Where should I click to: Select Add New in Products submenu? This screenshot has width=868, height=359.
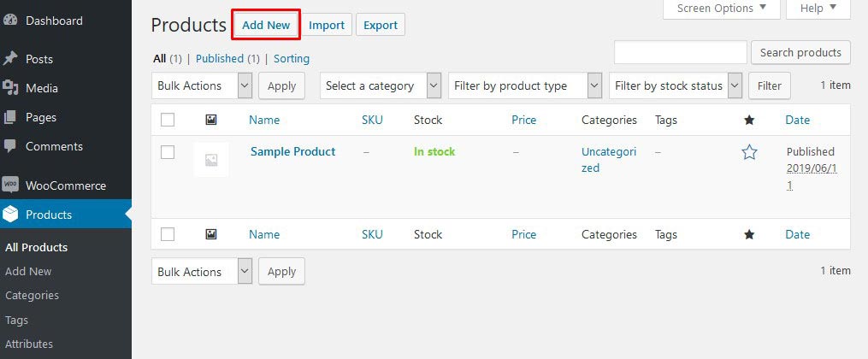(28, 271)
